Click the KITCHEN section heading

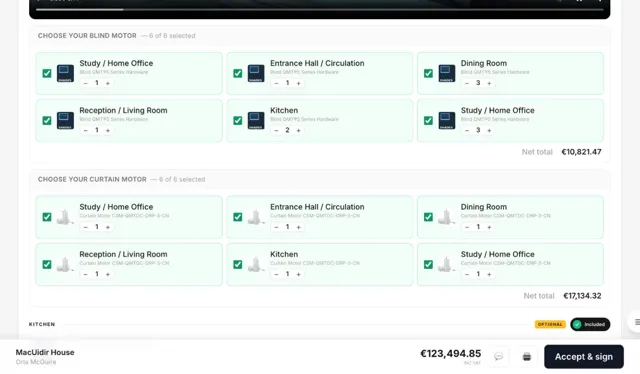click(42, 324)
